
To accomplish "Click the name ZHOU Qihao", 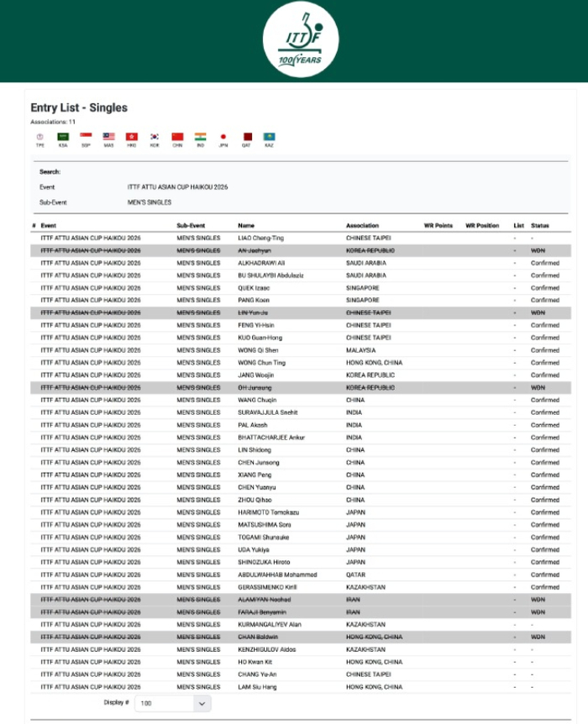I will (255, 500).
